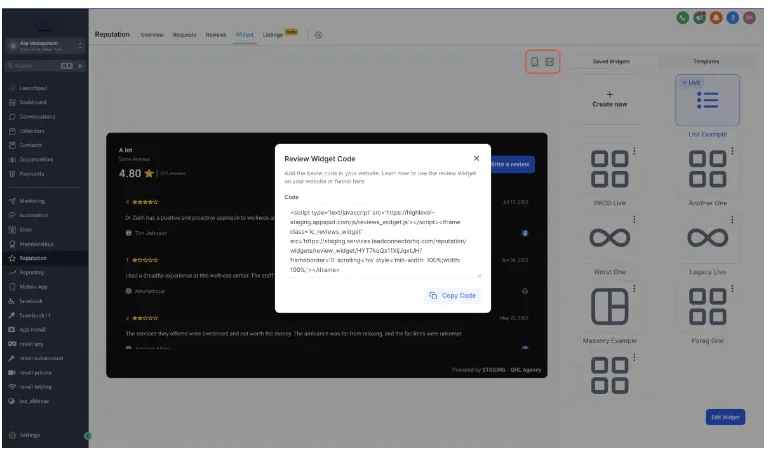Open the Widget tab in Reputation
This screenshot has height=454, width=769.
[244, 35]
